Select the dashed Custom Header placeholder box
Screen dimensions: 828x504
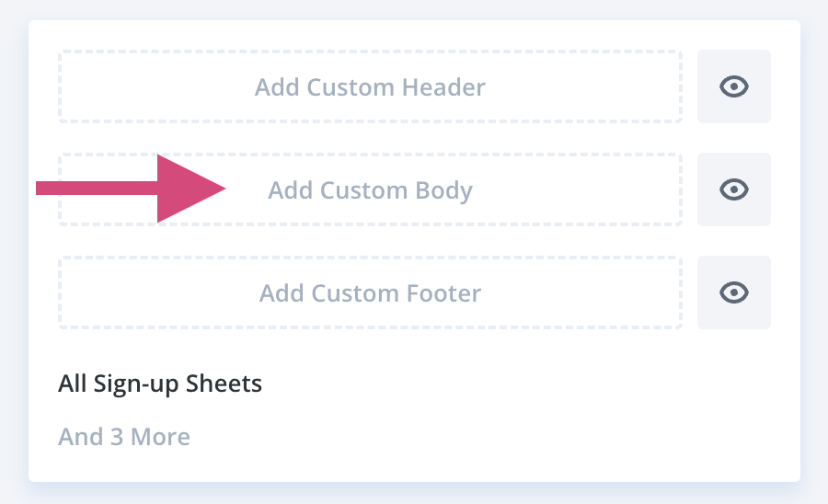point(370,86)
